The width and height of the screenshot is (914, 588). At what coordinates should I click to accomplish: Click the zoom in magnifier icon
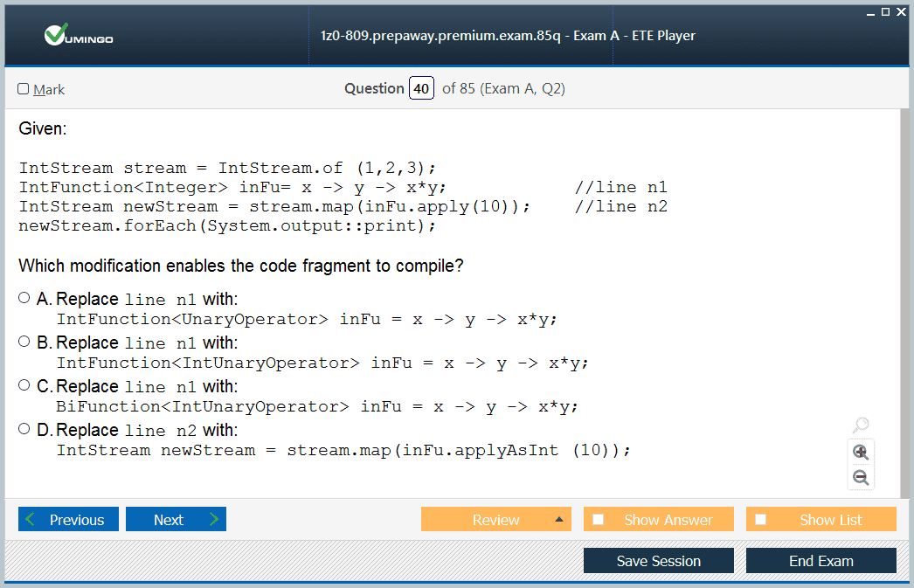point(861,452)
